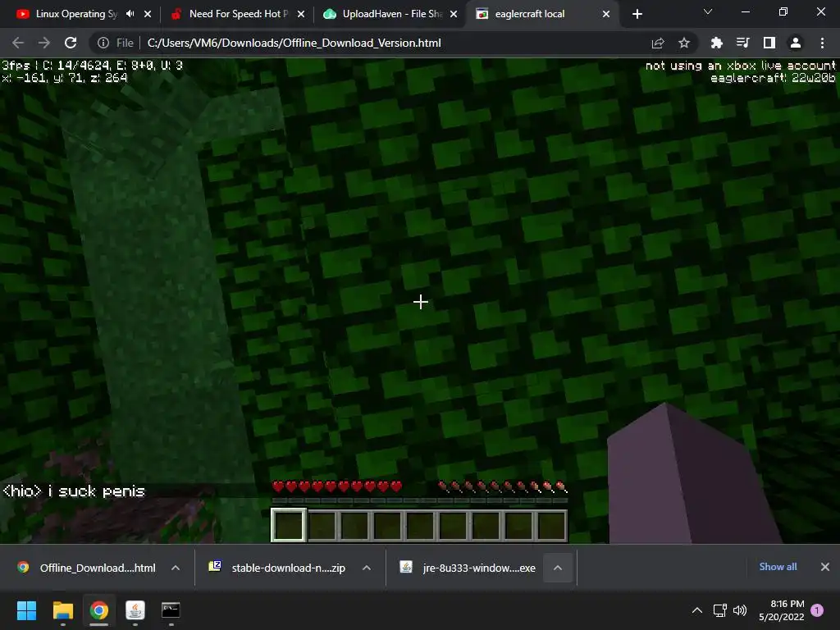Expand options for stable-download zip
The width and height of the screenshot is (840, 630).
pyautogui.click(x=367, y=568)
